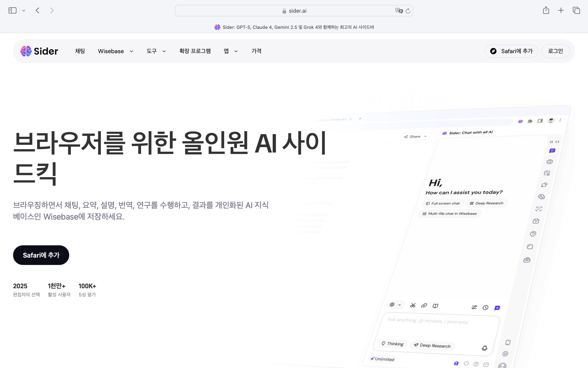Viewport: 588px width, 368px height.
Task: Click the Unlimited badge in the mockup
Action: click(x=382, y=359)
